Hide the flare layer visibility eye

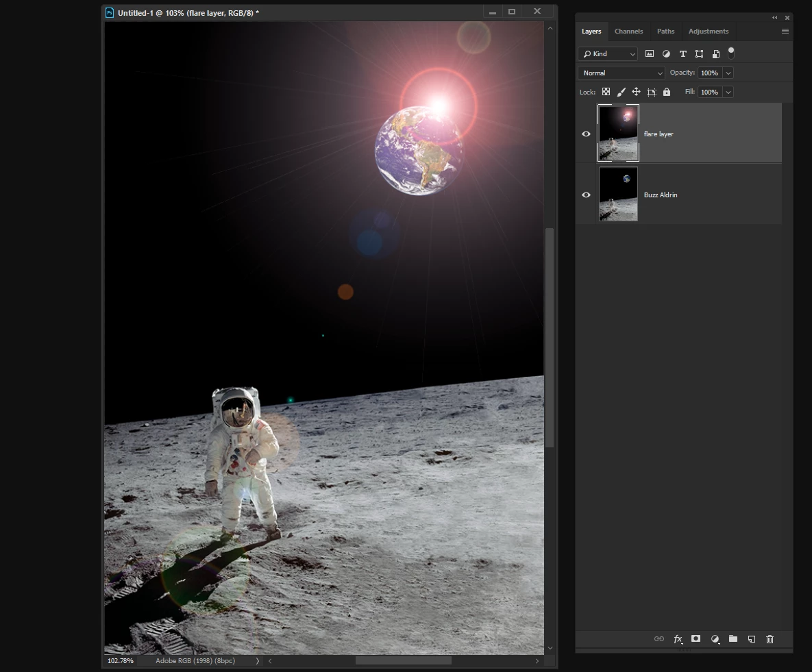coord(586,134)
